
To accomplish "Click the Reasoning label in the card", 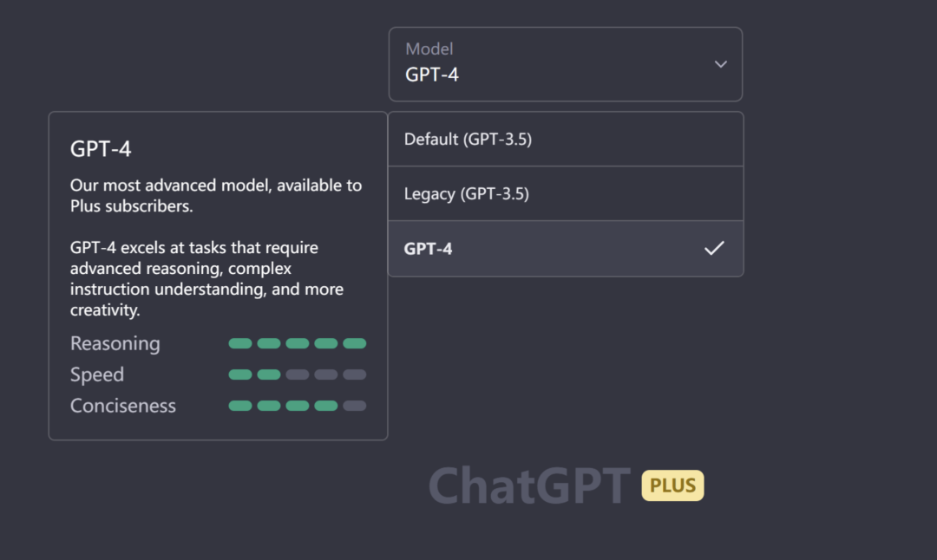I will (115, 343).
